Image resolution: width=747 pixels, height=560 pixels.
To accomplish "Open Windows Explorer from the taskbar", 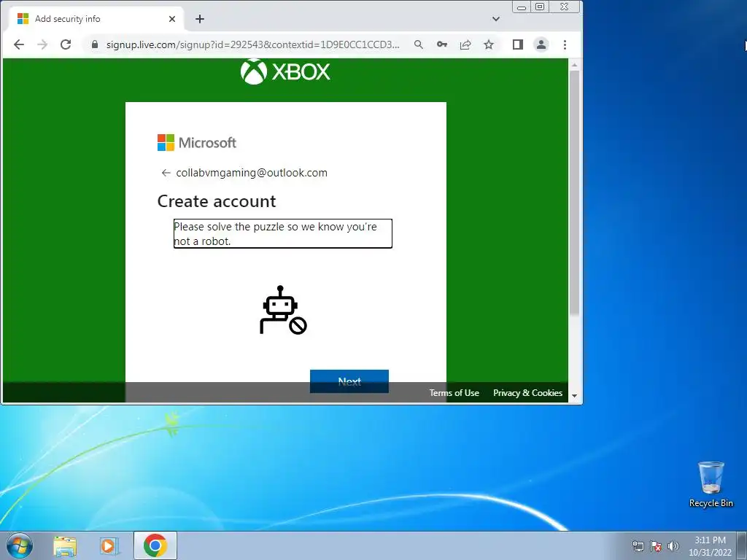I will click(x=65, y=545).
